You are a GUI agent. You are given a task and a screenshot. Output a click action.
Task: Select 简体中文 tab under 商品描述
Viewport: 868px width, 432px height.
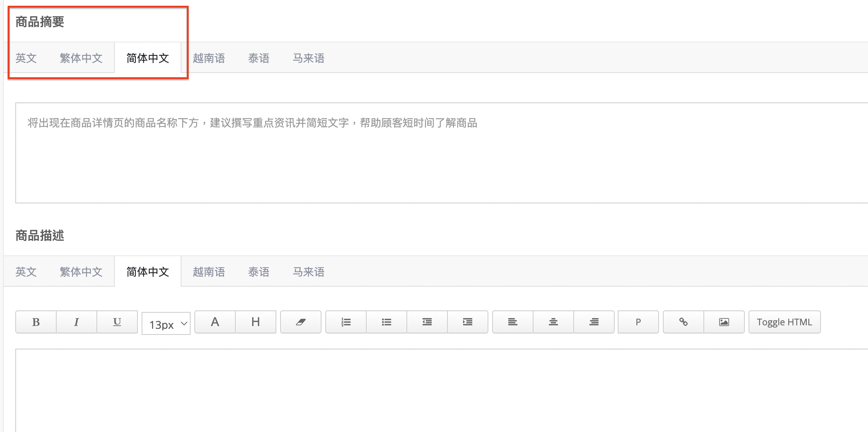[148, 272]
